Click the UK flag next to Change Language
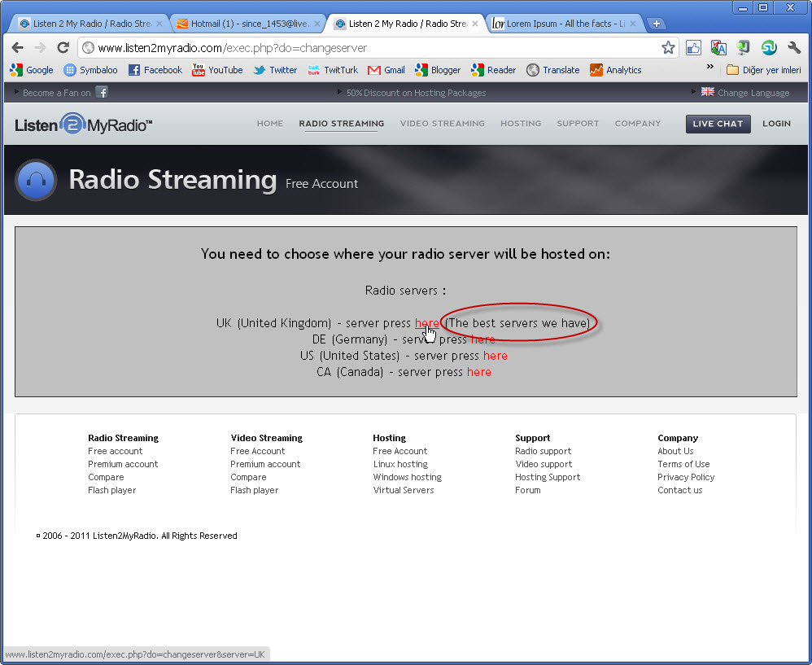 point(707,92)
